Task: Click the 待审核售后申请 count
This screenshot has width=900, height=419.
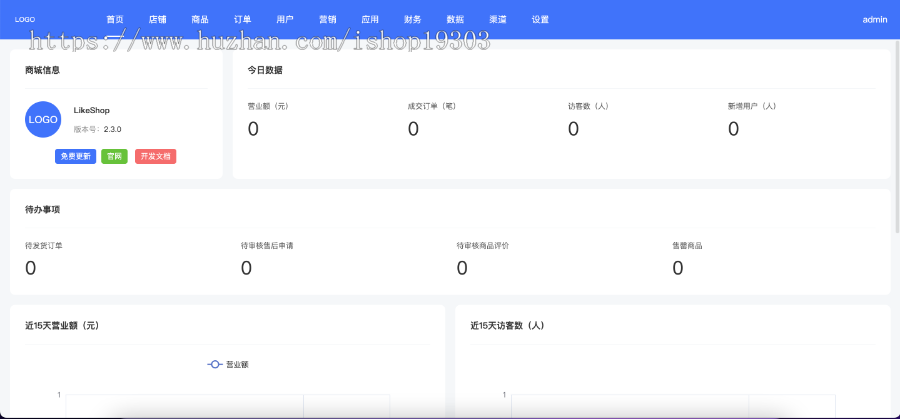Action: click(x=246, y=268)
